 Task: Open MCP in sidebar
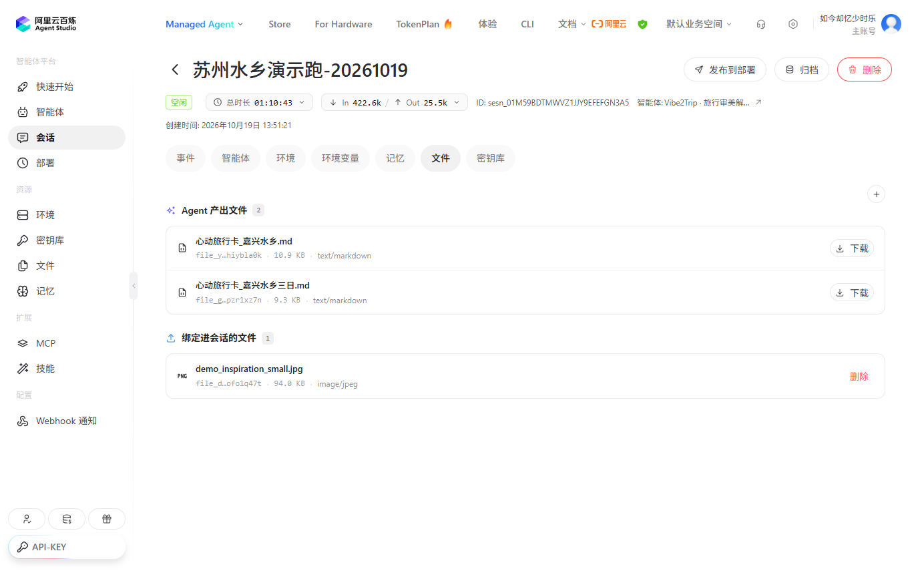67,343
